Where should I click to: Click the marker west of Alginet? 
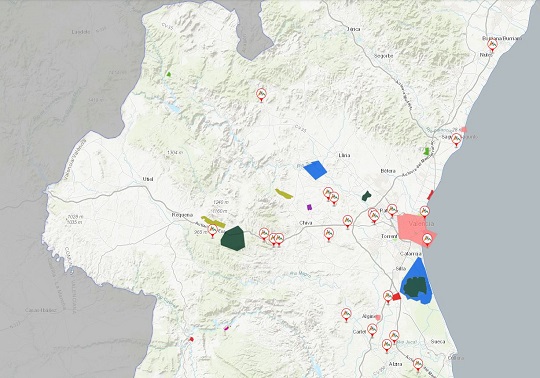[346, 315]
